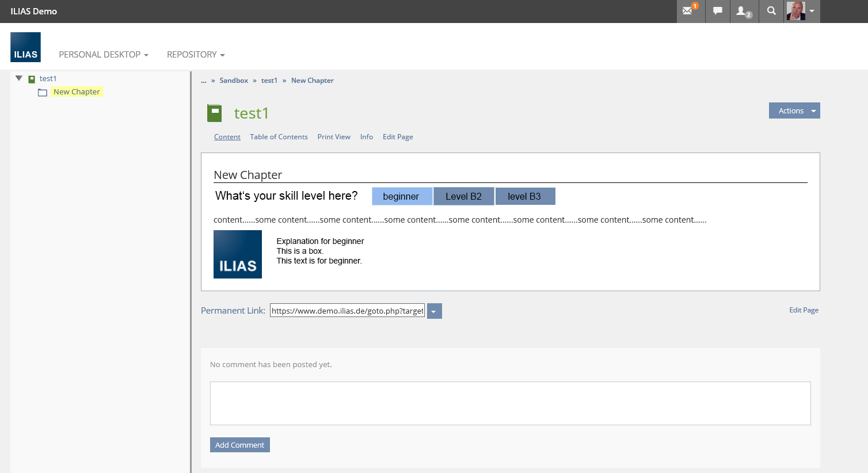Click the search magnifier icon
Viewport: 868px width, 473px height.
pos(771,11)
